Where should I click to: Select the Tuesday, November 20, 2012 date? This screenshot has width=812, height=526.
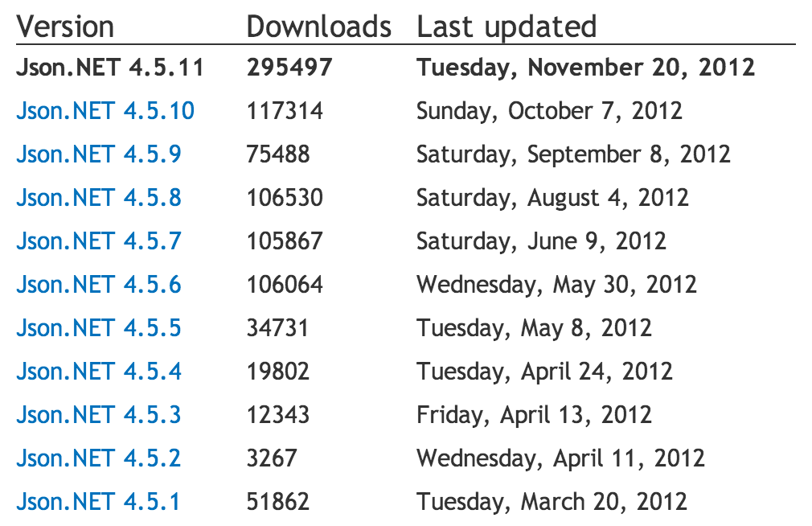click(585, 68)
